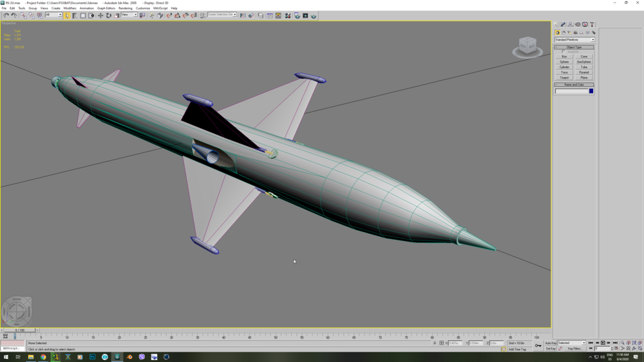Screen dimensions: 644x362
Task: Expand the Create Selection Set dropdown
Action: (x=234, y=15)
